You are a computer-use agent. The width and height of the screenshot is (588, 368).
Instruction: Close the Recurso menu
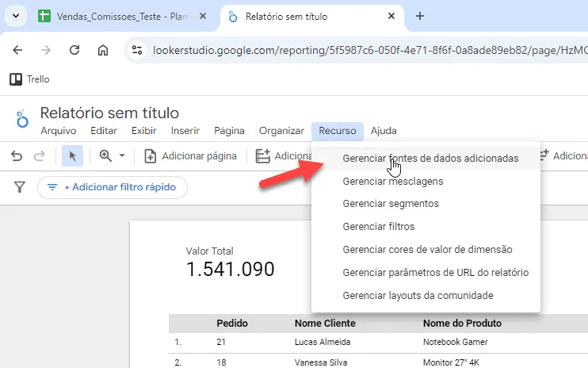pos(338,131)
